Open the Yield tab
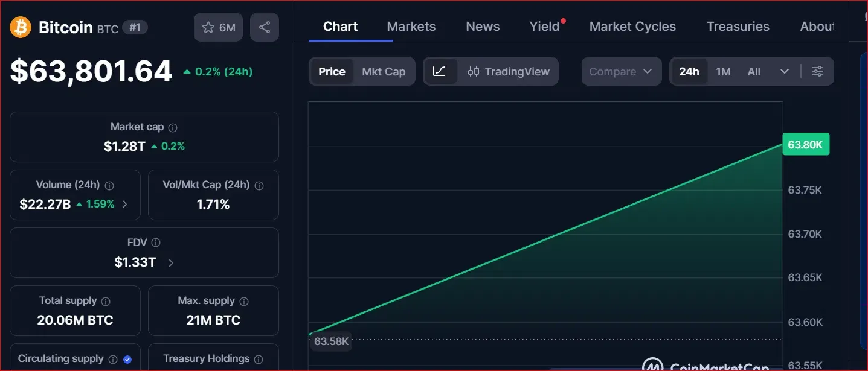Screen dimensions: 868x371 [545, 27]
